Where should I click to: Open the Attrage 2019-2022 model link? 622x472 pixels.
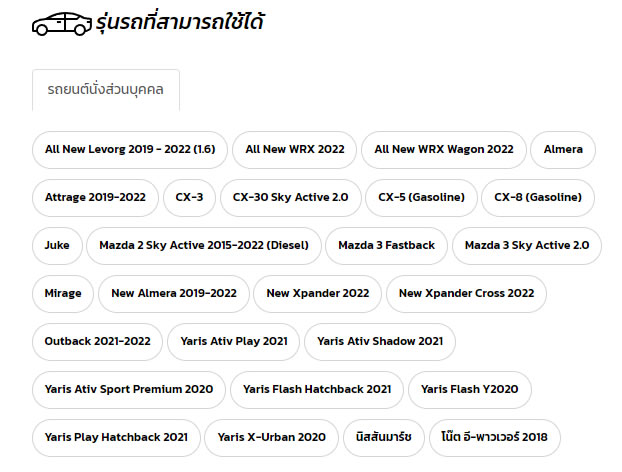(95, 197)
